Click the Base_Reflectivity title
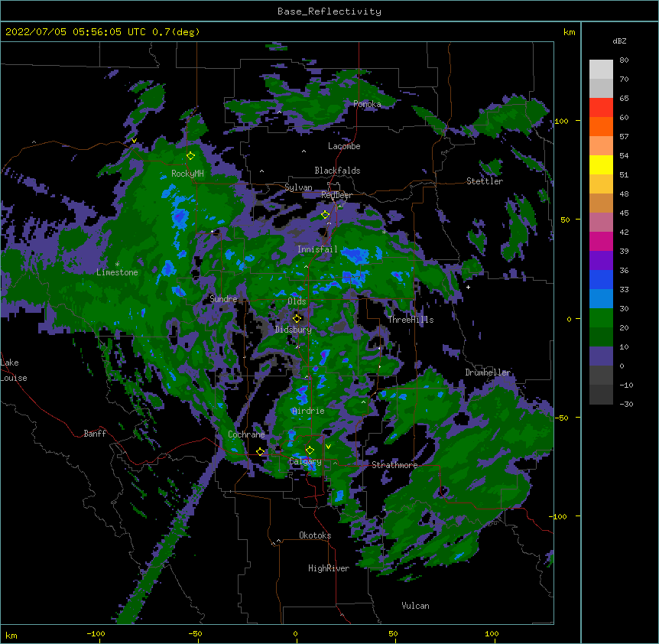The width and height of the screenshot is (659, 644). tap(329, 11)
